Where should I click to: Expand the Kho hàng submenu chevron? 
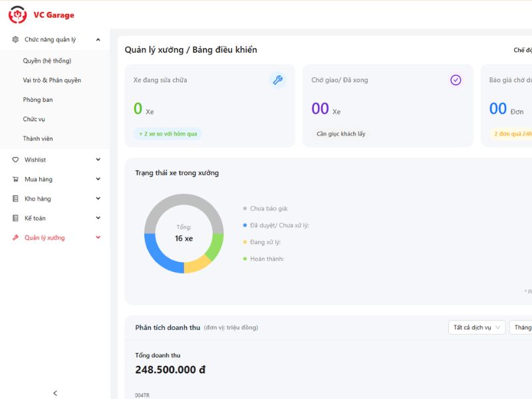click(98, 198)
